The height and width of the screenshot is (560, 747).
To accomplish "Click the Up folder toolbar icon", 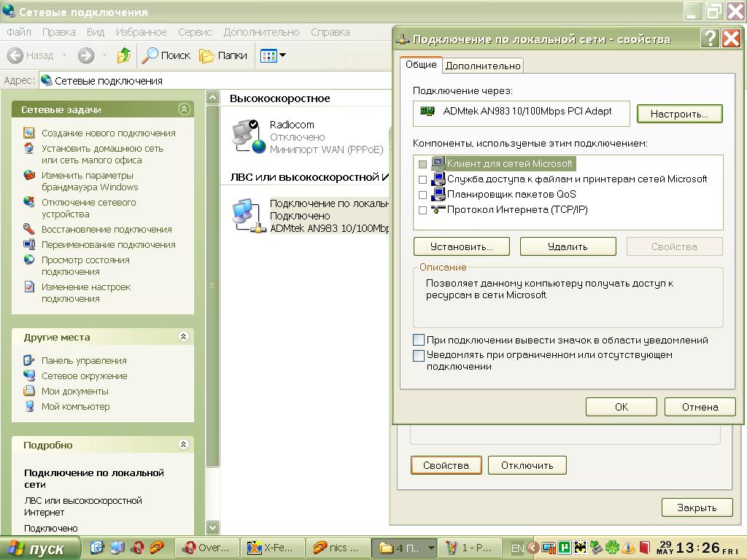I will click(x=124, y=55).
